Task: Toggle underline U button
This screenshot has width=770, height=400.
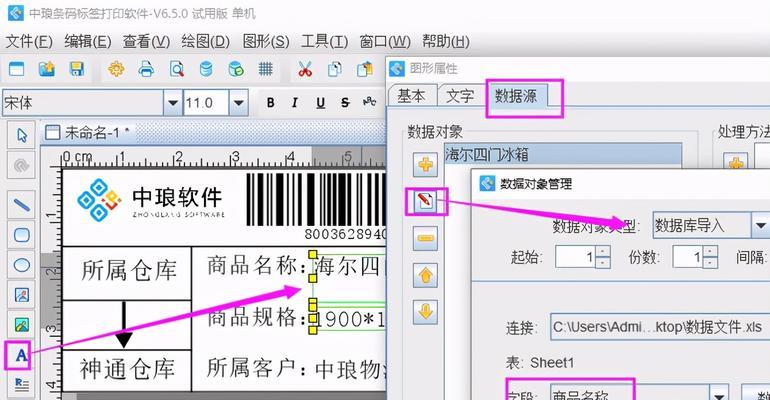Action: [x=321, y=103]
